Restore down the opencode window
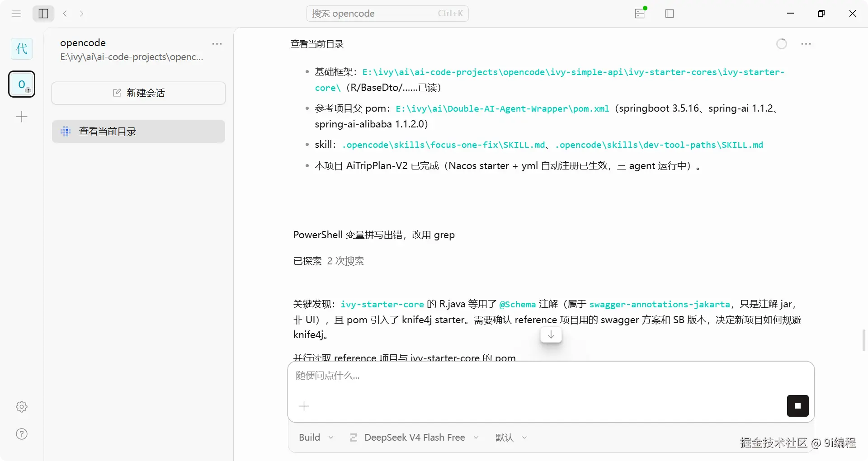This screenshot has height=461, width=868. (x=821, y=14)
